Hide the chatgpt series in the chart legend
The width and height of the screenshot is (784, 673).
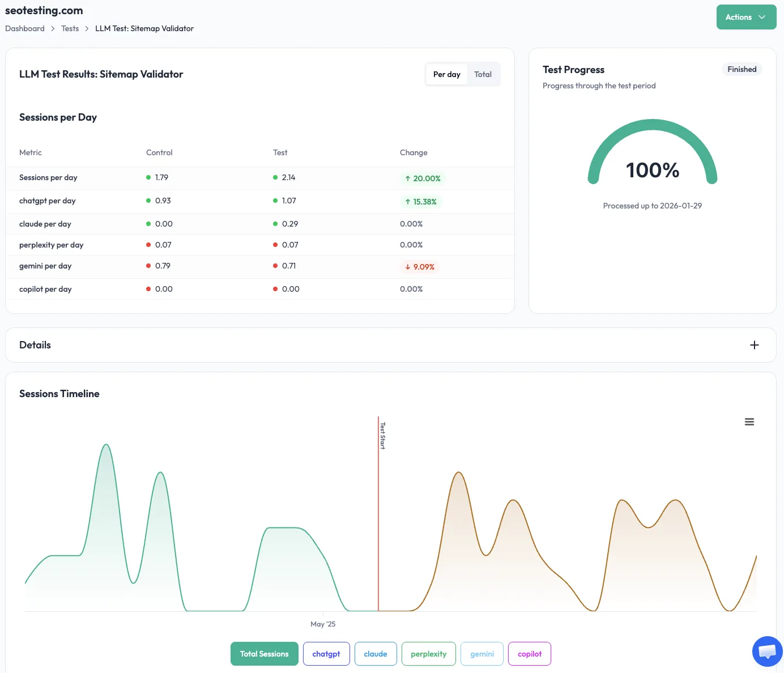pos(326,654)
